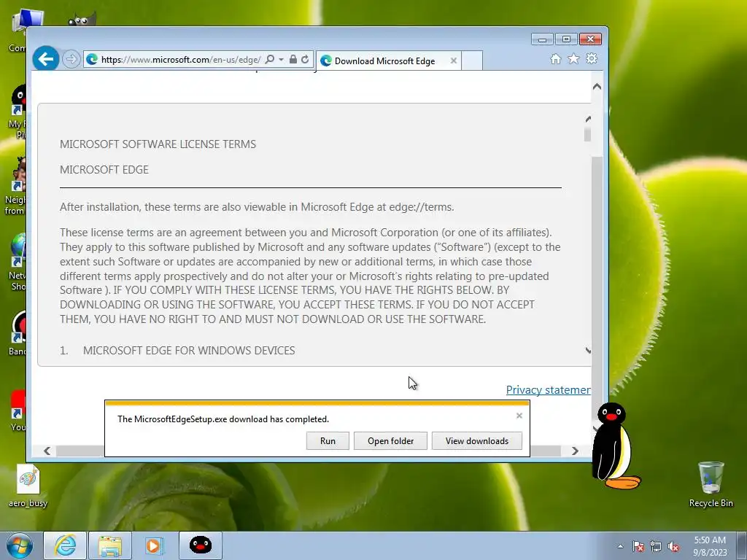This screenshot has width=747, height=560.
Task: Open the Tools gear menu
Action: [592, 58]
